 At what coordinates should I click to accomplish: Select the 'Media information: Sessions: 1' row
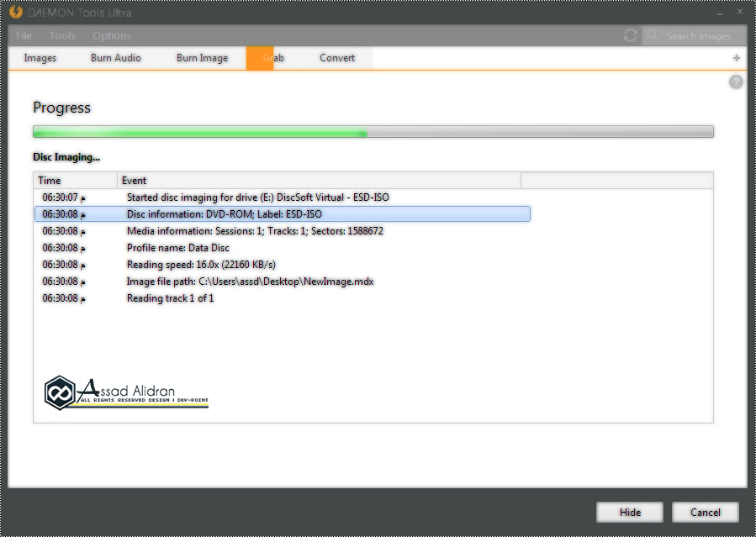tap(283, 231)
